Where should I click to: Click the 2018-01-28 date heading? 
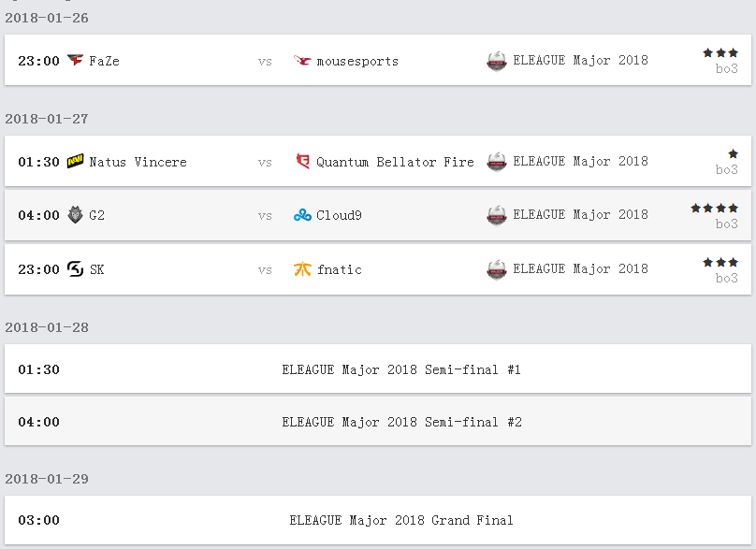click(x=47, y=327)
